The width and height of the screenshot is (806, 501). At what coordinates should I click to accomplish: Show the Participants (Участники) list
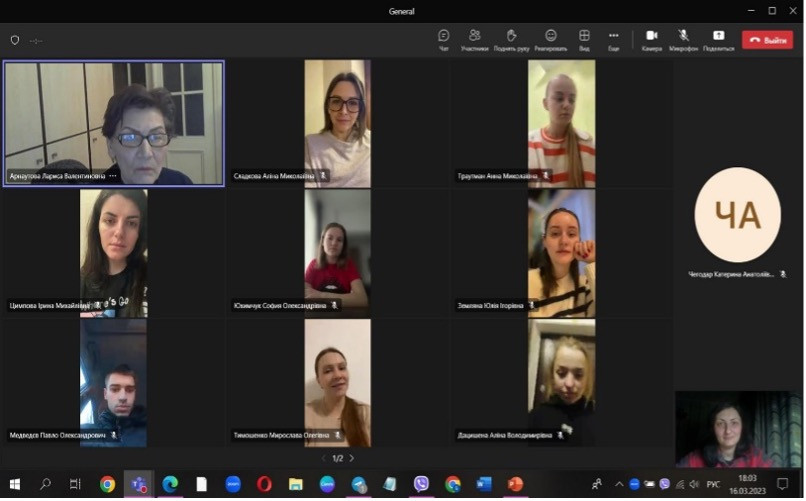pyautogui.click(x=474, y=40)
